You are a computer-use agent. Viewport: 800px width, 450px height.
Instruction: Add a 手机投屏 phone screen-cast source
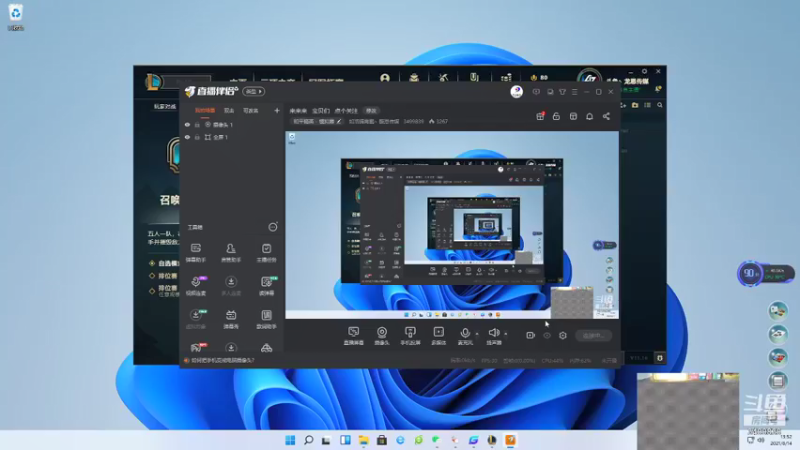tap(410, 336)
